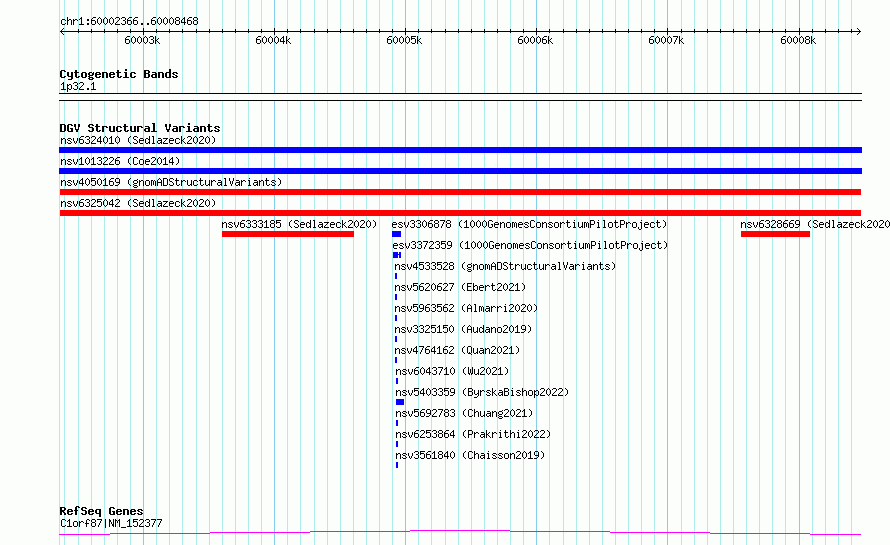Open the nsv4533528 (gnomADStructuralVariants) label
This screenshot has width=890, height=545.
pos(505,266)
